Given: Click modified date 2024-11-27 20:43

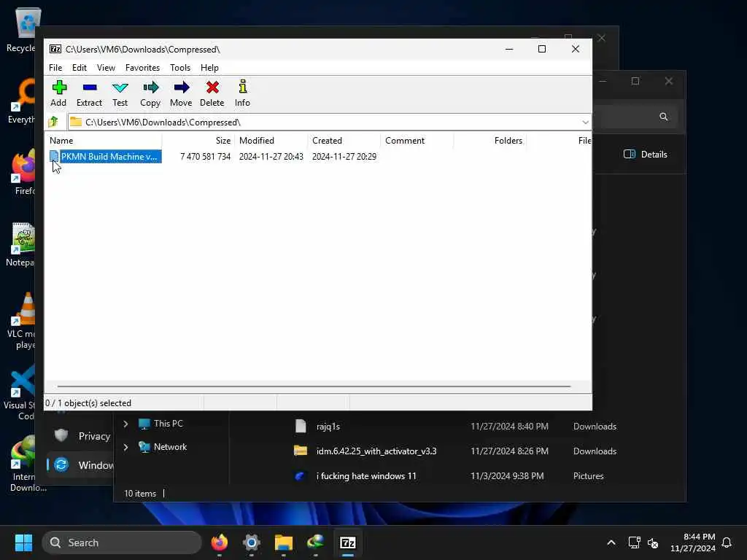Looking at the screenshot, I should [271, 157].
